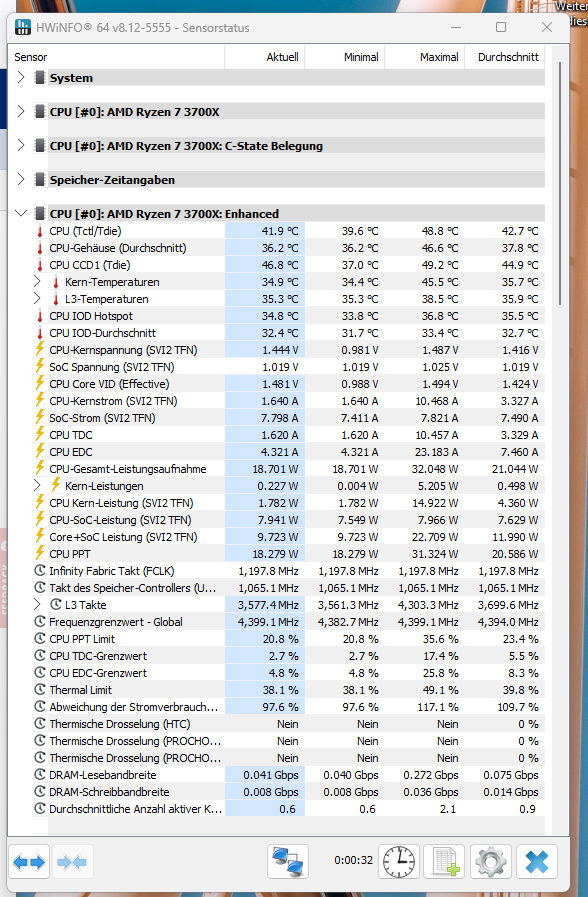Collapse the AMD Ryzen 7 3700X: Enhanced group
588x897 pixels.
21,213
